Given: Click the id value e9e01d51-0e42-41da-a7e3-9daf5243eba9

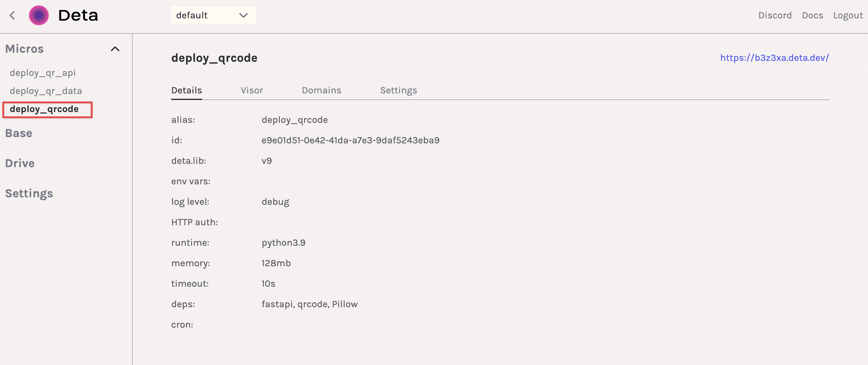Looking at the screenshot, I should [351, 140].
